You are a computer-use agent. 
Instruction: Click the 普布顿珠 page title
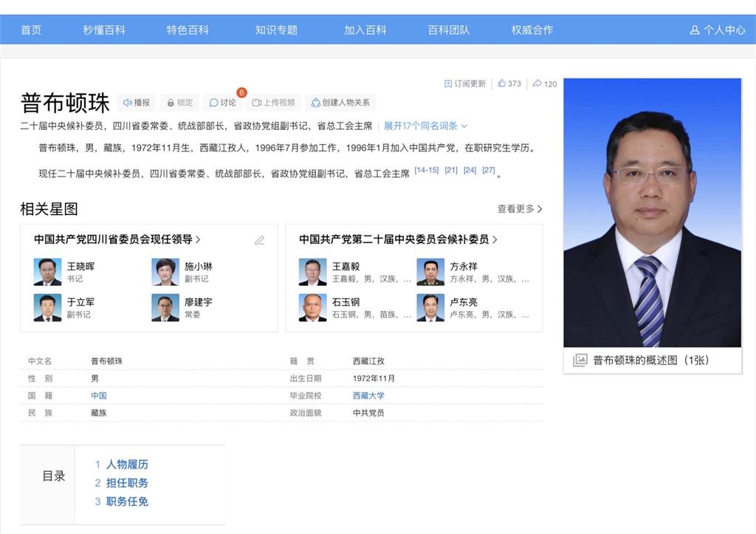(x=65, y=103)
